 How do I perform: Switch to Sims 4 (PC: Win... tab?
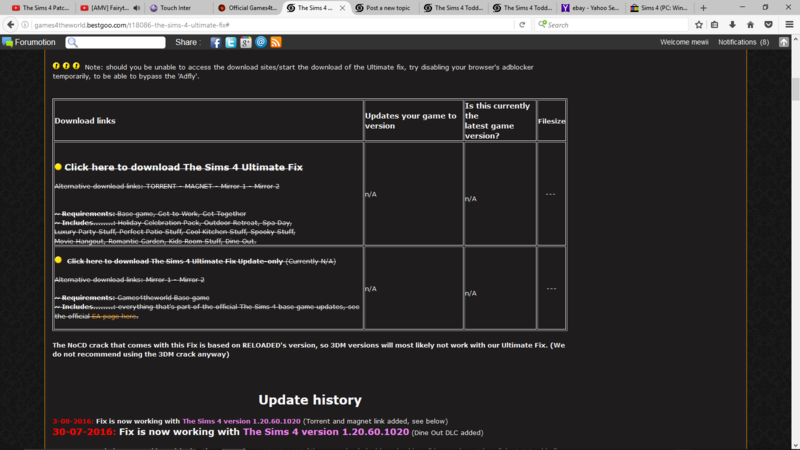point(659,8)
